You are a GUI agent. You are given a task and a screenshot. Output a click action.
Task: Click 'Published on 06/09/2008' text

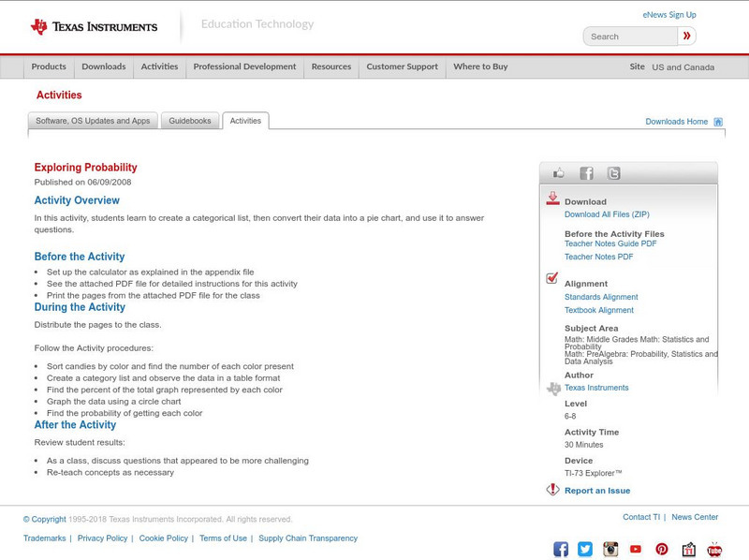[x=82, y=183]
